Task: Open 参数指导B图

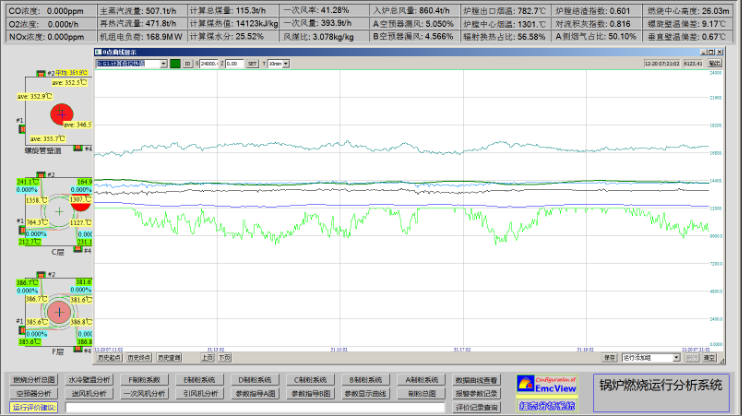Action: point(310,393)
